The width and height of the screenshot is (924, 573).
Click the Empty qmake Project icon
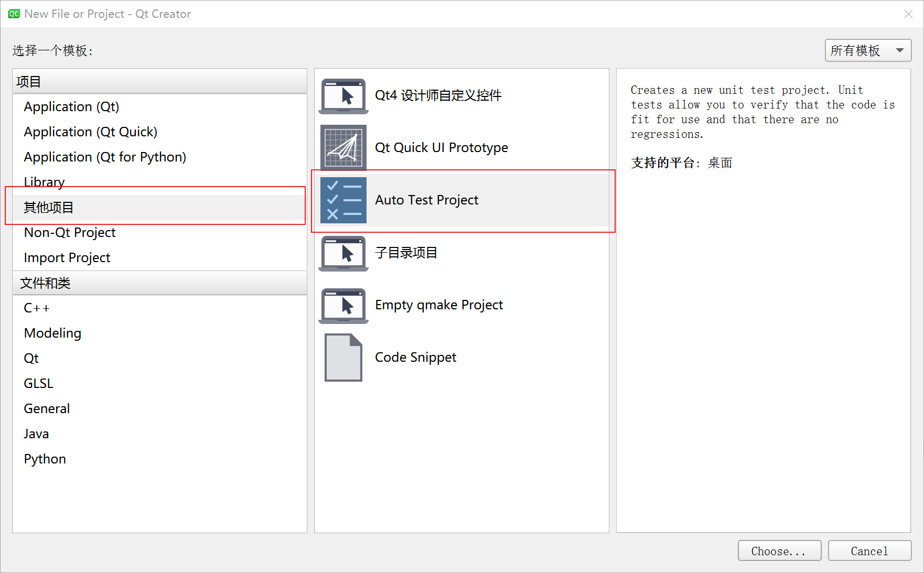(x=343, y=306)
